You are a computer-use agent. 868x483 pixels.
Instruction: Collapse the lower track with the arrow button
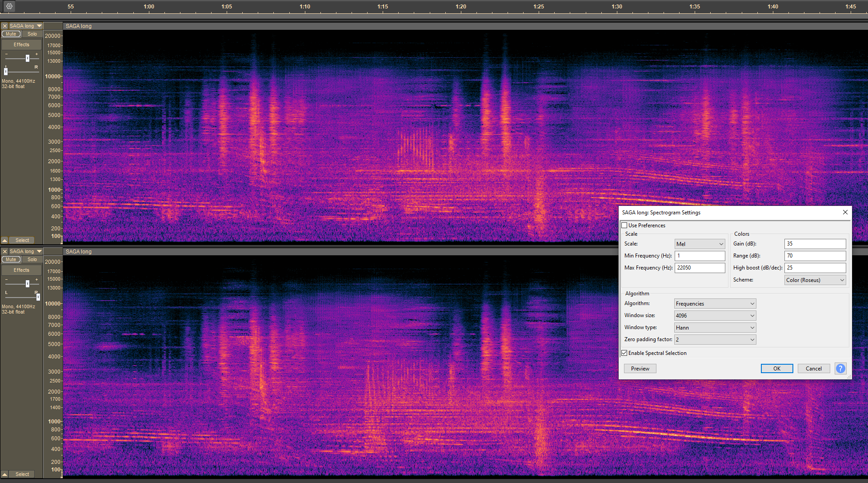tap(4, 474)
